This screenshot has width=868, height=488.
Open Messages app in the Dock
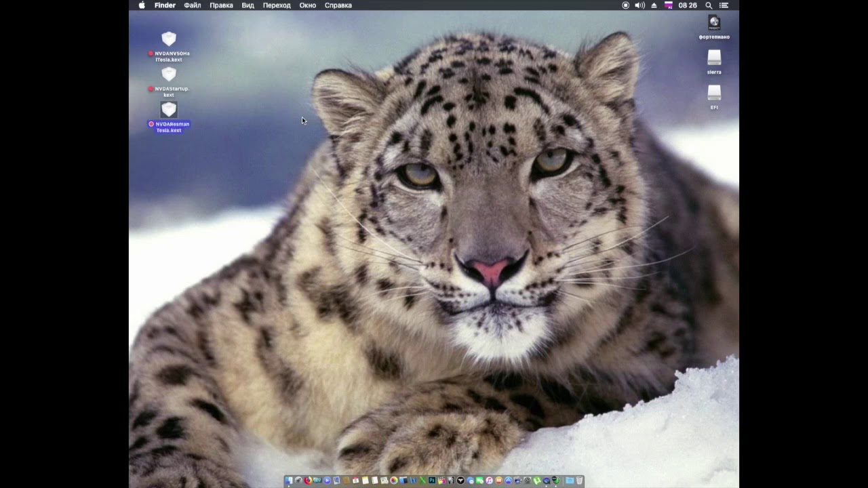click(470, 481)
